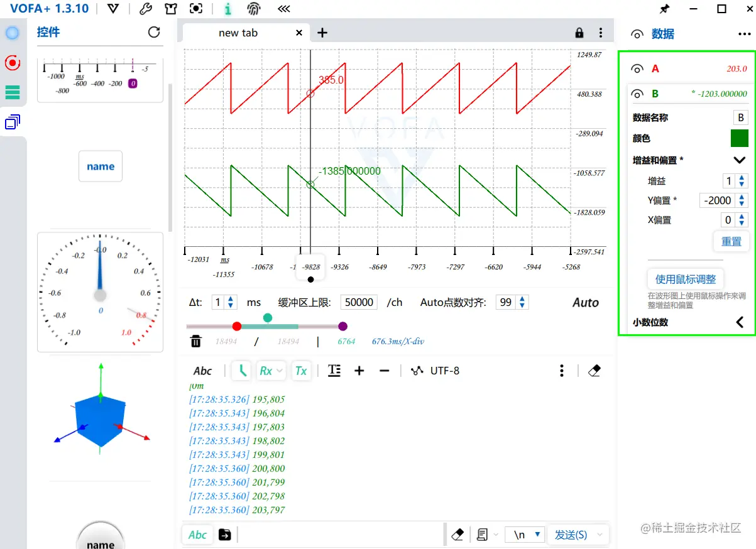Viewport: 756px width, 549px height.
Task: Toggle Auto mode on waveform
Action: click(x=586, y=303)
